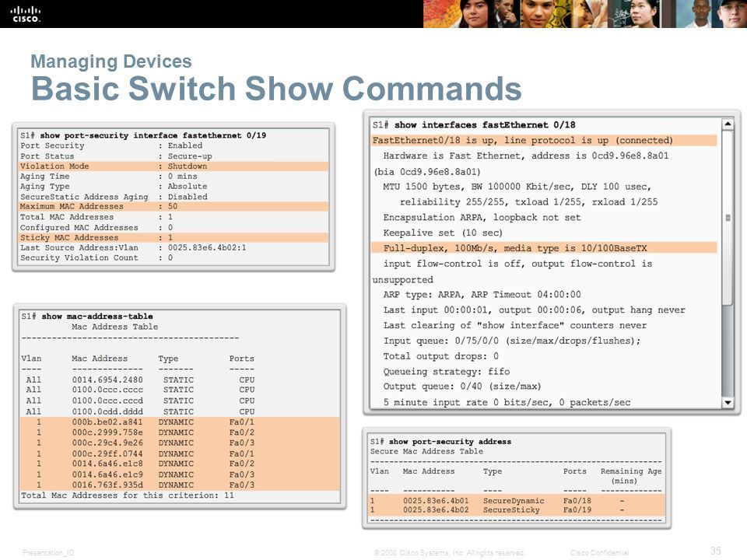Click 'Queueing strategy: fifo' line

pyautogui.click(x=447, y=372)
